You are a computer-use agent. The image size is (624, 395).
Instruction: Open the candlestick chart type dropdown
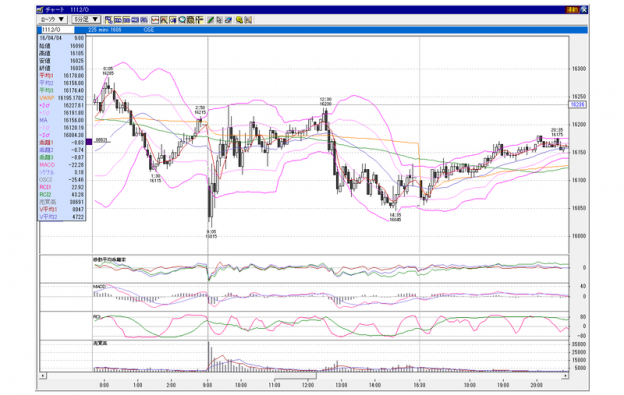coord(53,19)
